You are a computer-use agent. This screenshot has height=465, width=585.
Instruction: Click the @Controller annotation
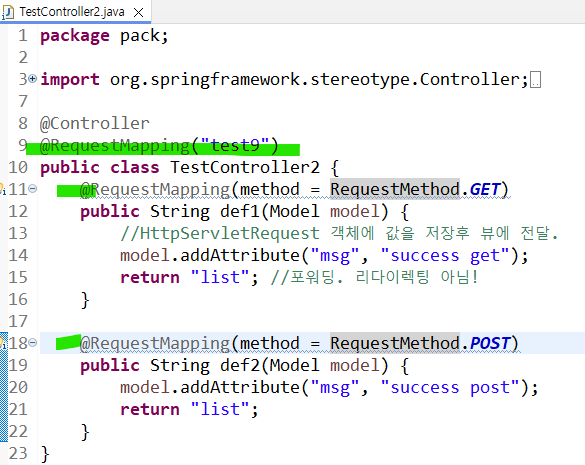95,124
